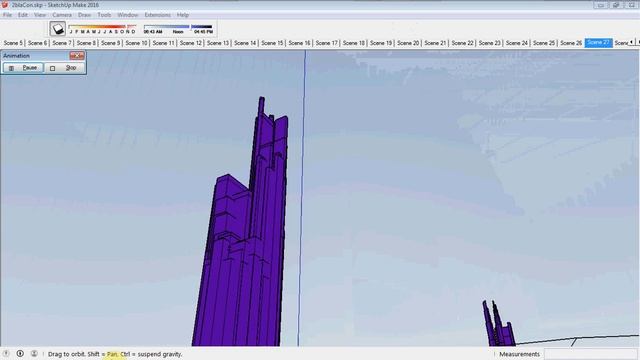640x360 pixels.
Task: Open the File menu
Action: tap(7, 15)
